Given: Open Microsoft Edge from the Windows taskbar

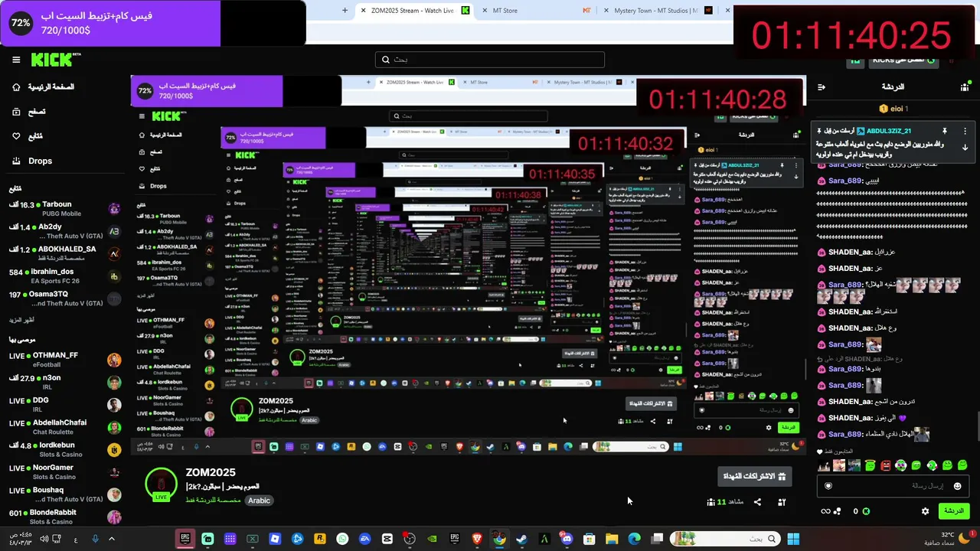Looking at the screenshot, I should (x=634, y=539).
